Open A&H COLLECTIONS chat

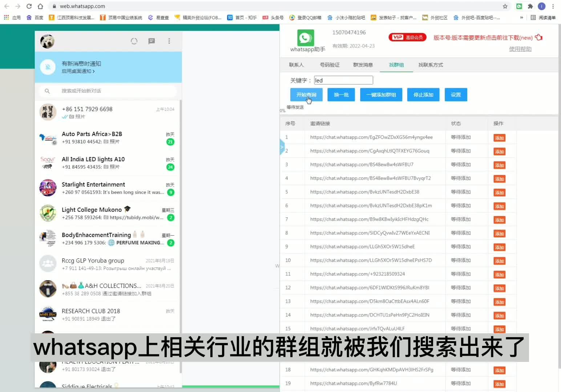pos(108,289)
